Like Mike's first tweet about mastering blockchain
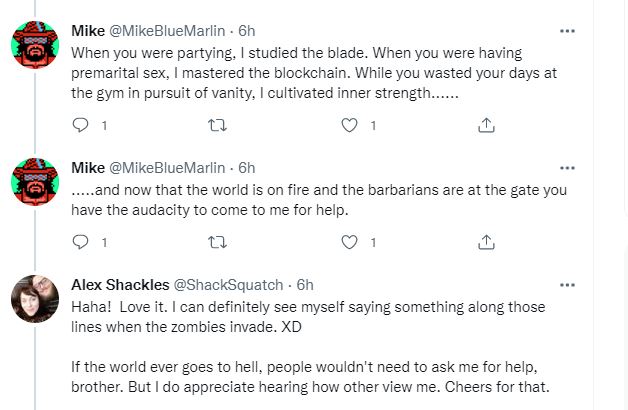628x410 pixels. [349, 125]
